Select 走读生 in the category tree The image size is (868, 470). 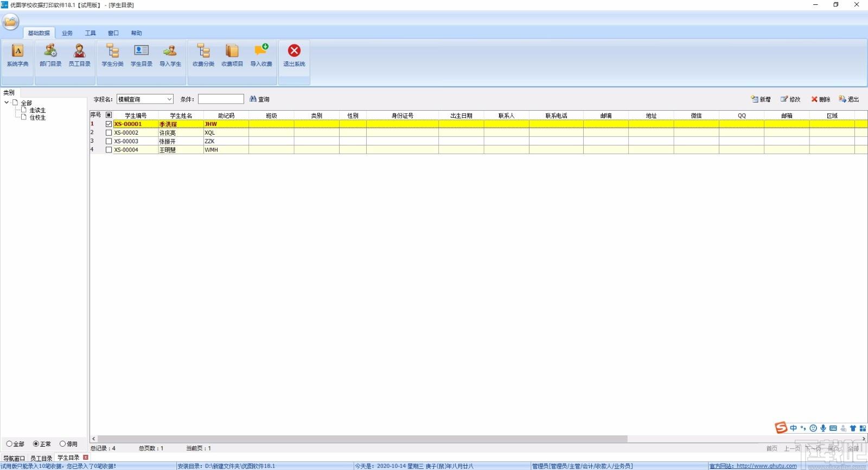[37, 110]
